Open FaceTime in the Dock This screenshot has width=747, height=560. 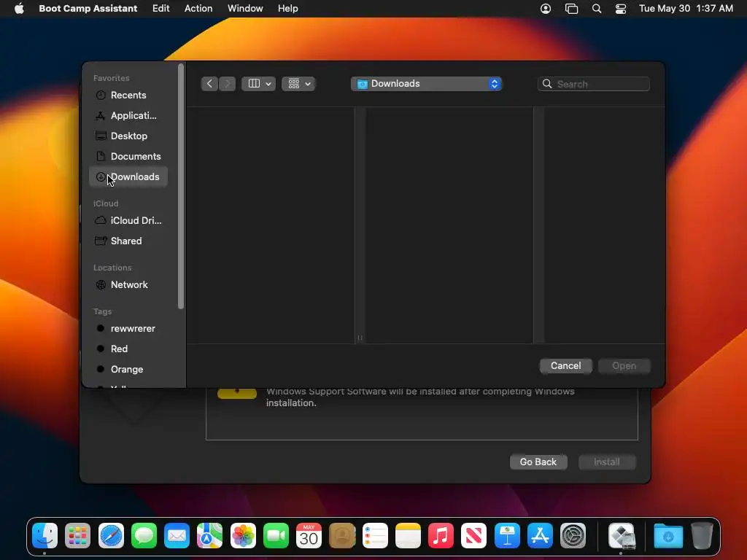[276, 536]
